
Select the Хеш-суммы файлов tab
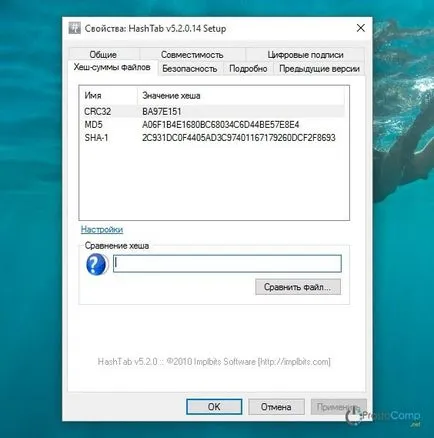(112, 67)
